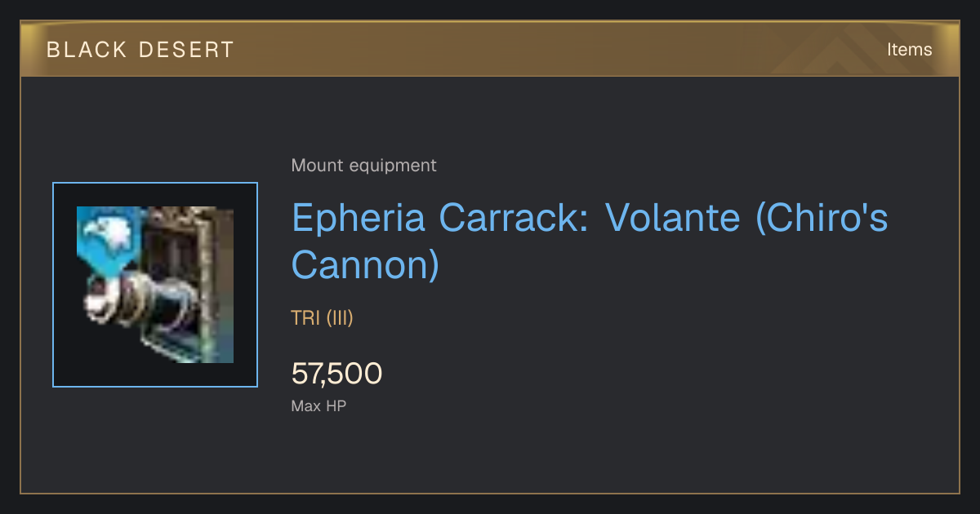The height and width of the screenshot is (514, 980).
Task: Click the gold header banner bar
Action: (490, 49)
